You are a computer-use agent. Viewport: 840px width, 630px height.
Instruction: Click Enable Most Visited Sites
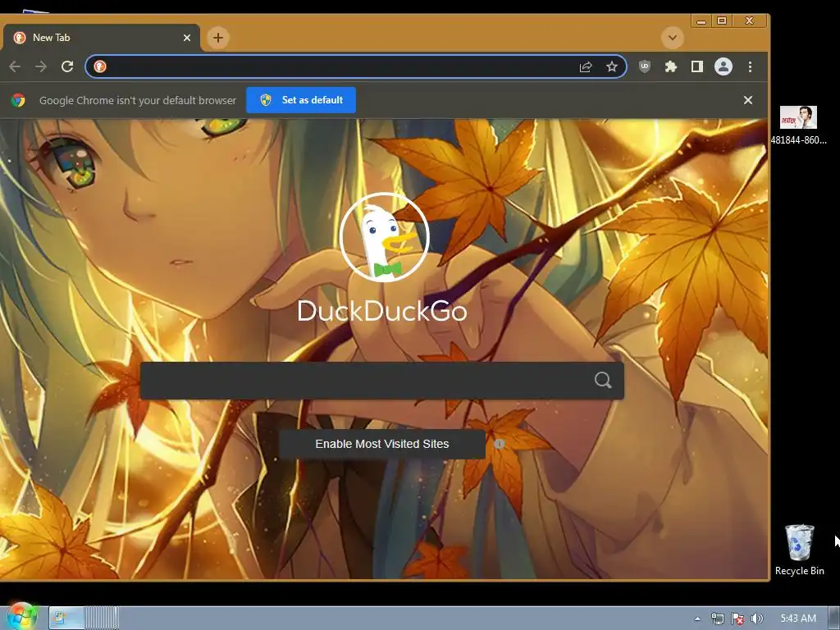382,444
